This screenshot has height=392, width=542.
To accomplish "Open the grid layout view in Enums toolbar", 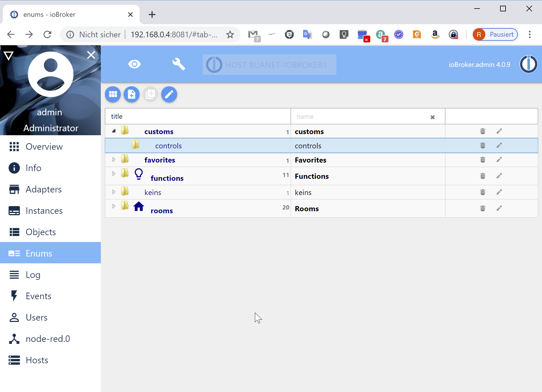I will tap(113, 94).
